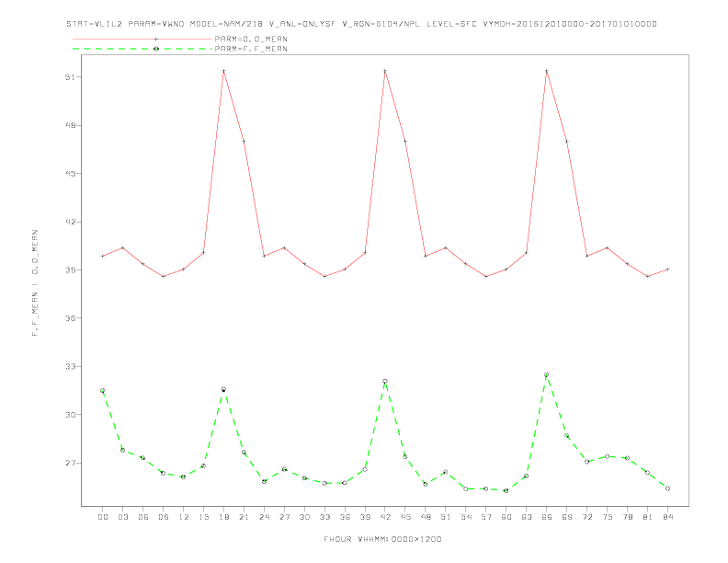Click the y-axis tick label 33
Screen dimensions: 728x563
click(70, 366)
